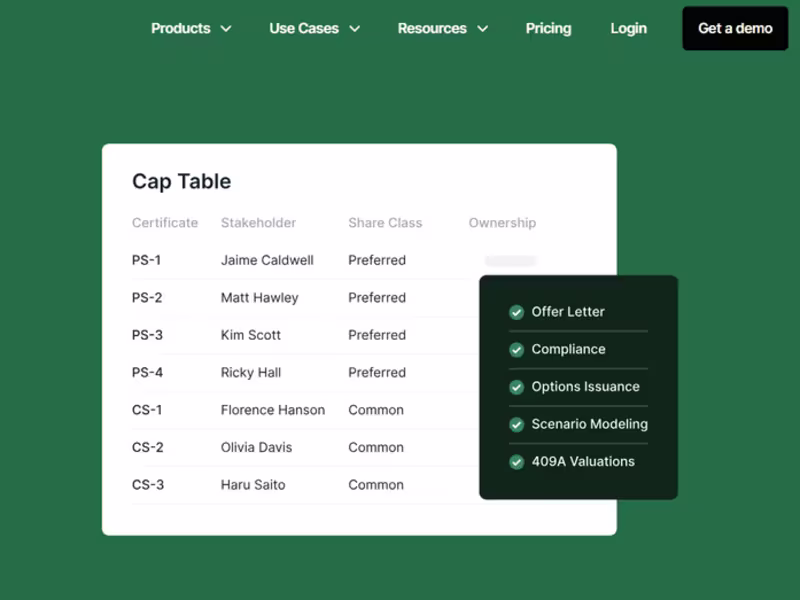Viewport: 800px width, 600px height.
Task: Click the Offer Letter checkmark icon
Action: pyautogui.click(x=516, y=312)
